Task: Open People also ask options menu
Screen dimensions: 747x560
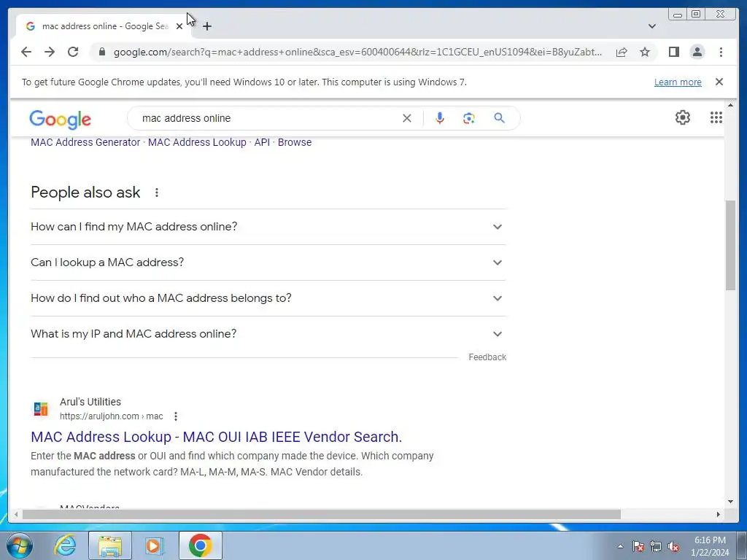Action: pos(157,192)
